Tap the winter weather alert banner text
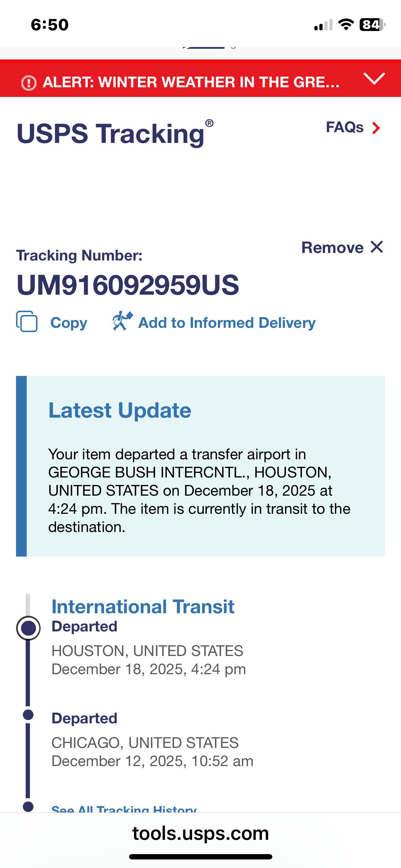 tap(191, 82)
